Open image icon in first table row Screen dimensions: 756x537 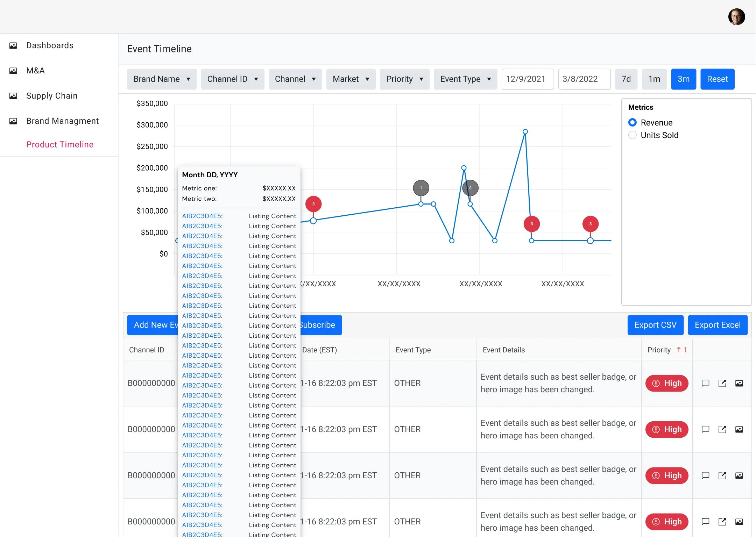point(739,383)
